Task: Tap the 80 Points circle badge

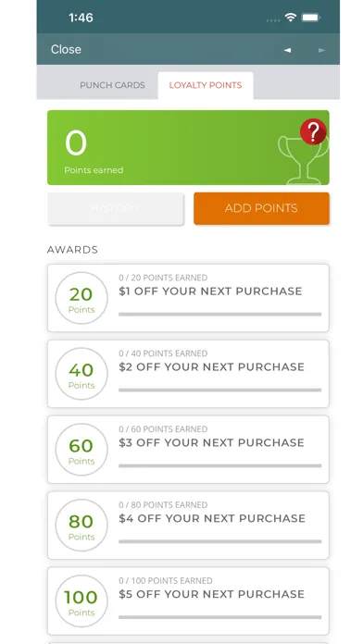Action: pos(81,525)
